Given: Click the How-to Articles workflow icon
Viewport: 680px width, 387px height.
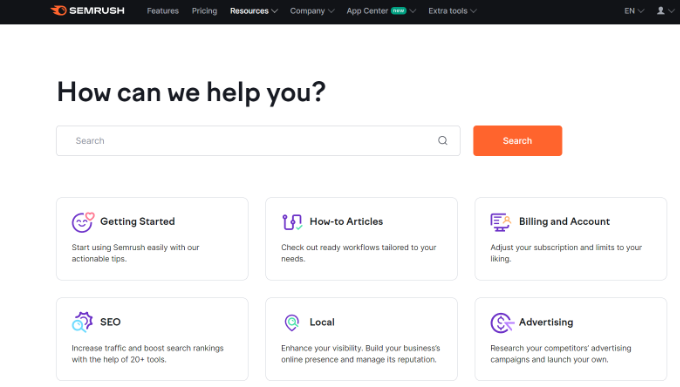Looking at the screenshot, I should [x=292, y=222].
